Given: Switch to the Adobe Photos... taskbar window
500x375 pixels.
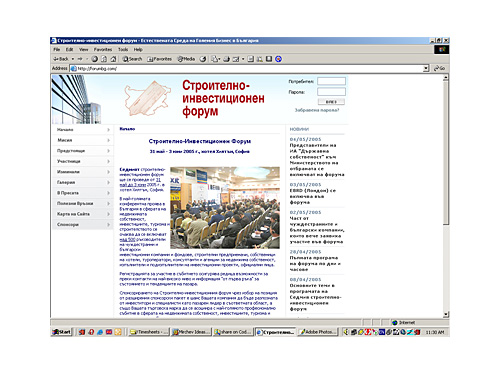Looking at the screenshot, I should tap(318, 332).
